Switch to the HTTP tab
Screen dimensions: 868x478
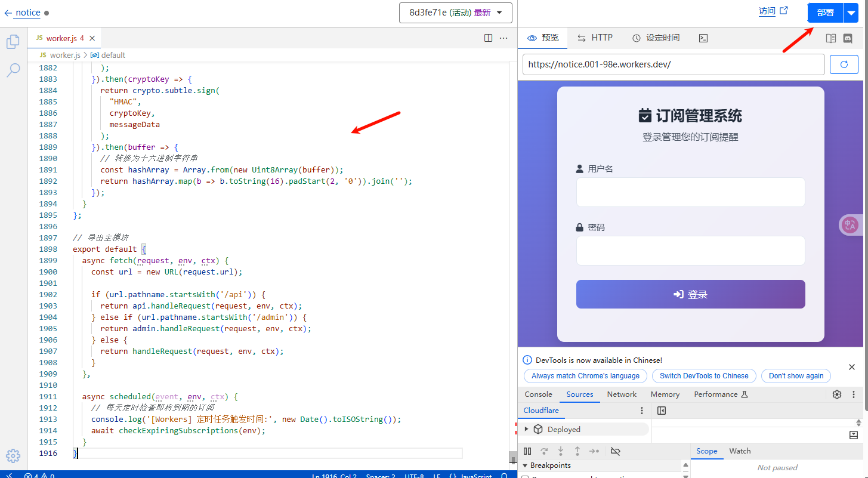coord(595,38)
